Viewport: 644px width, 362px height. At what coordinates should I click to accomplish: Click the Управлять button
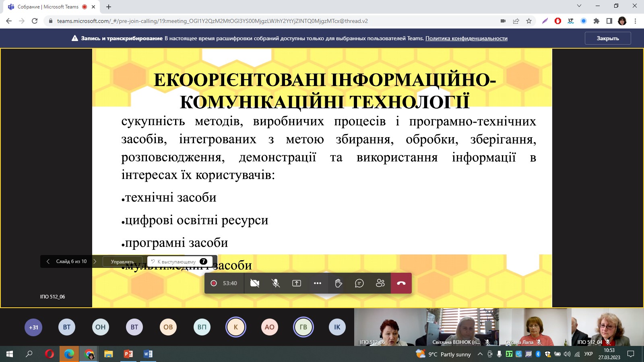[122, 262]
